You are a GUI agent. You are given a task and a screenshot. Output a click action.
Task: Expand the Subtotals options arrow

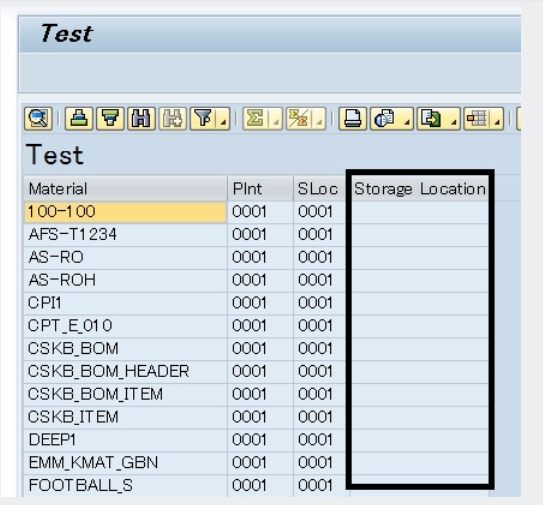319,119
